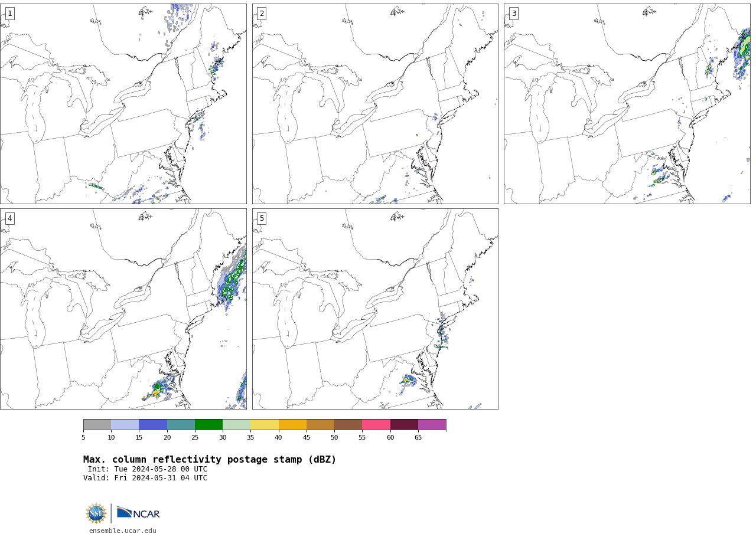756x537 pixels.
Task: Click the blue 15-20 dBZ swatch
Action: point(153,425)
